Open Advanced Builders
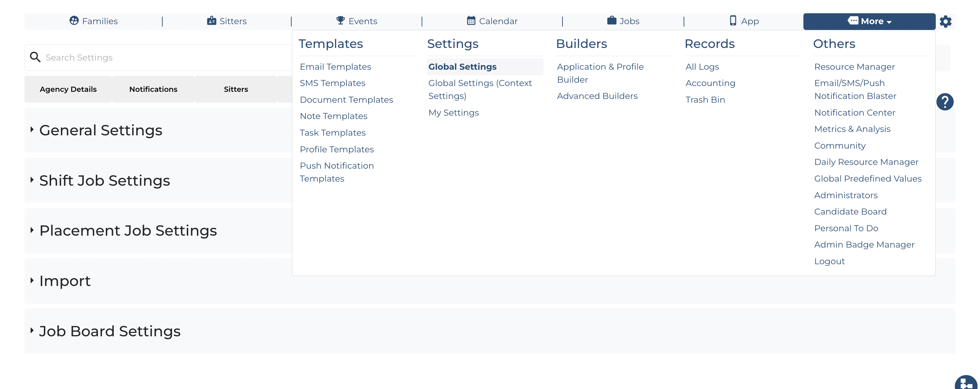This screenshot has height=389, width=980. [x=597, y=96]
